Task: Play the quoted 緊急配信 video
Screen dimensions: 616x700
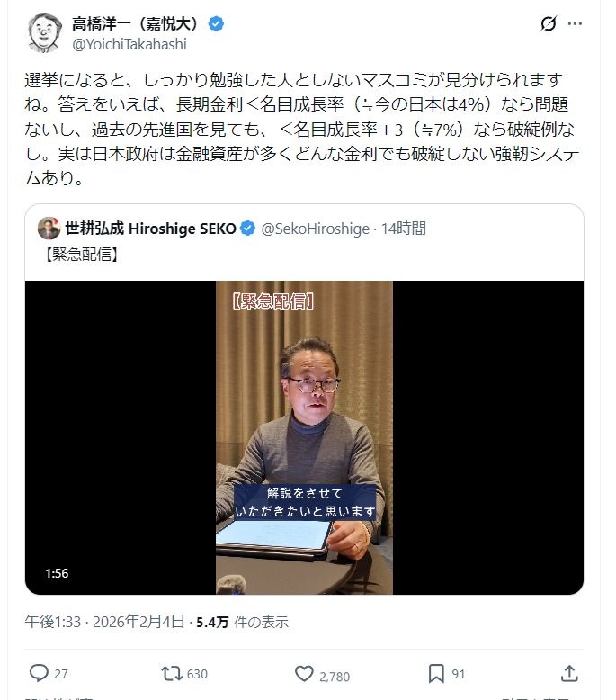Action: click(x=304, y=437)
